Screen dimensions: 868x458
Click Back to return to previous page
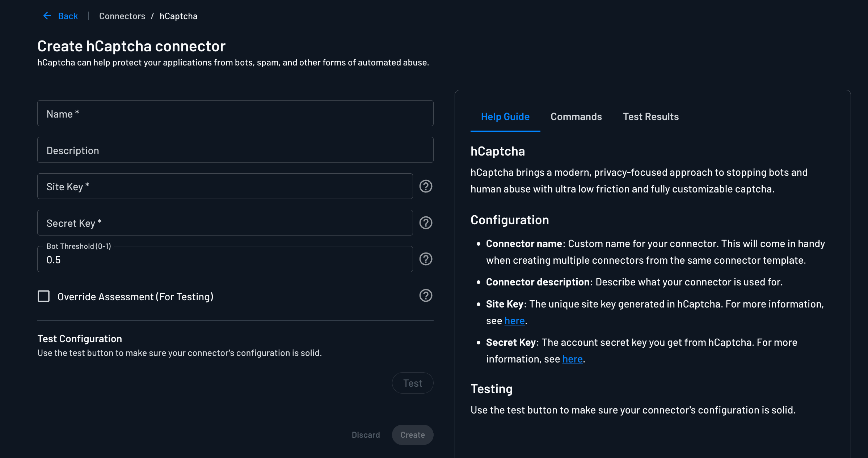(67, 16)
